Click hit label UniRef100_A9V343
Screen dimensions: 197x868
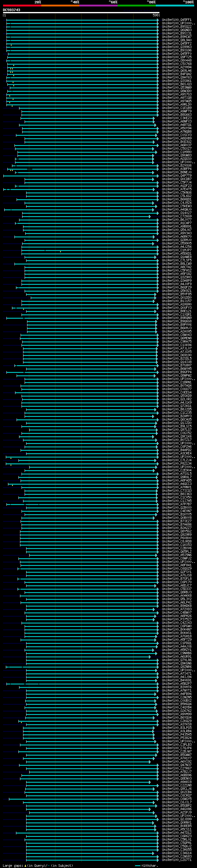pos(176,233)
